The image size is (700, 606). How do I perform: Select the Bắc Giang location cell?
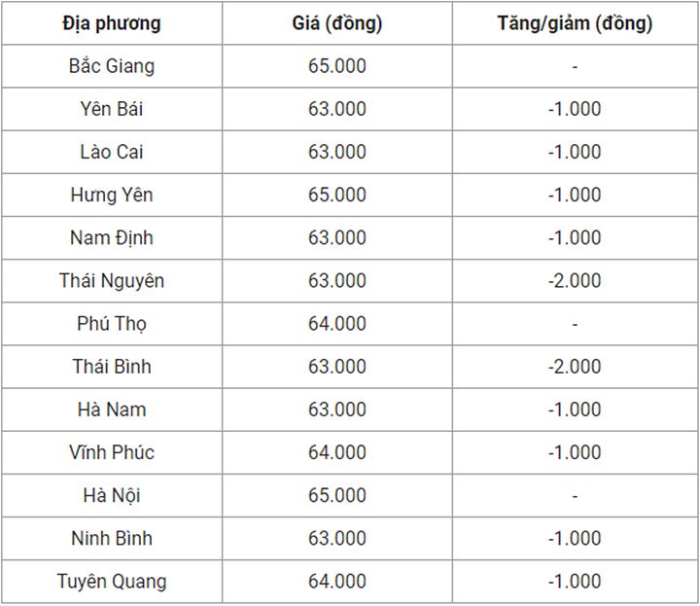pyautogui.click(x=112, y=66)
